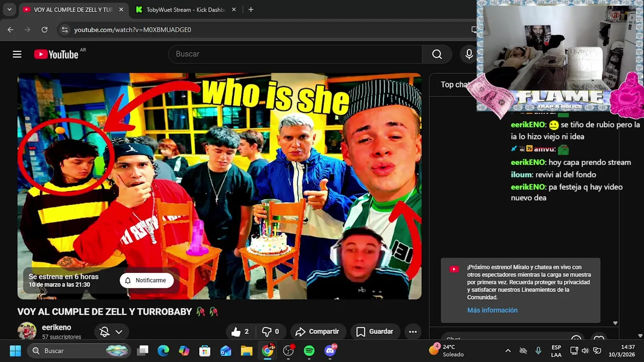Share the video via Compartir
This screenshot has width=644, height=362.
coord(317,331)
